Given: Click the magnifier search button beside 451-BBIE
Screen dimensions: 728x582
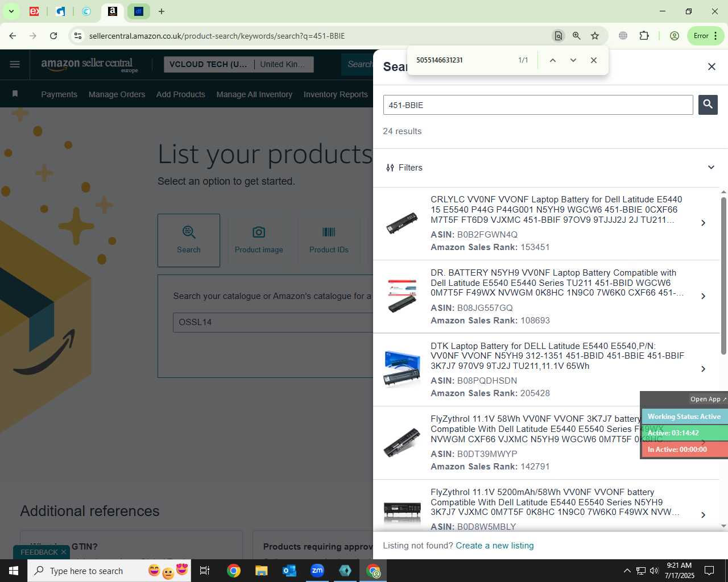Looking at the screenshot, I should pos(708,105).
